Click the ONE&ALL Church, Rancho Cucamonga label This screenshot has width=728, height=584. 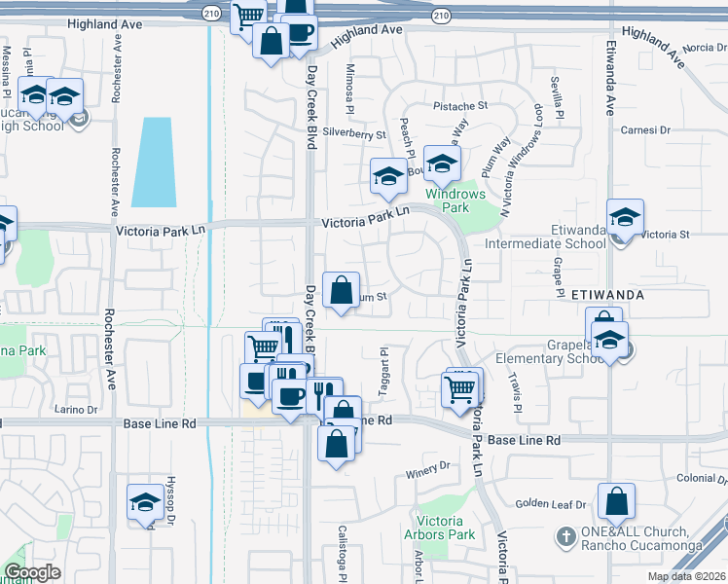click(x=641, y=538)
